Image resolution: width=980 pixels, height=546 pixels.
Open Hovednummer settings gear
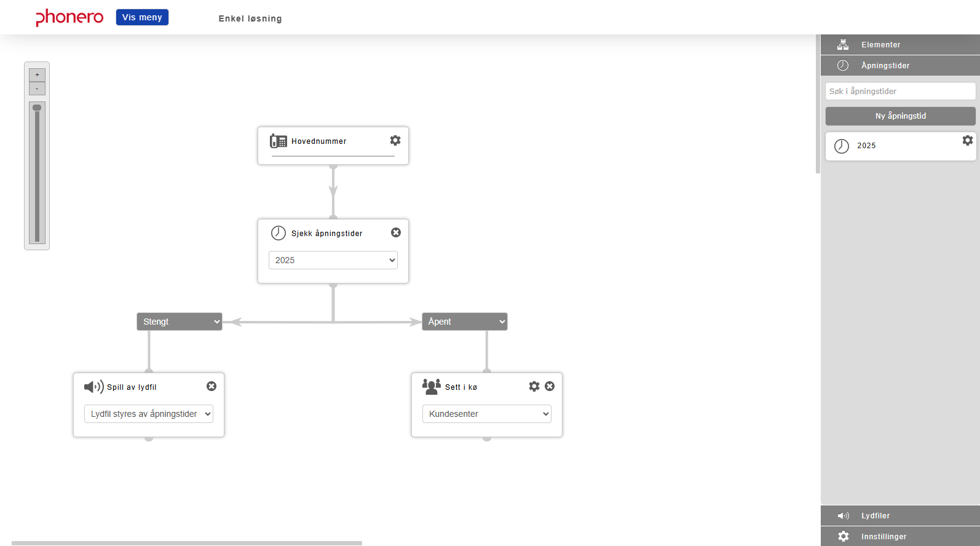[x=395, y=140]
